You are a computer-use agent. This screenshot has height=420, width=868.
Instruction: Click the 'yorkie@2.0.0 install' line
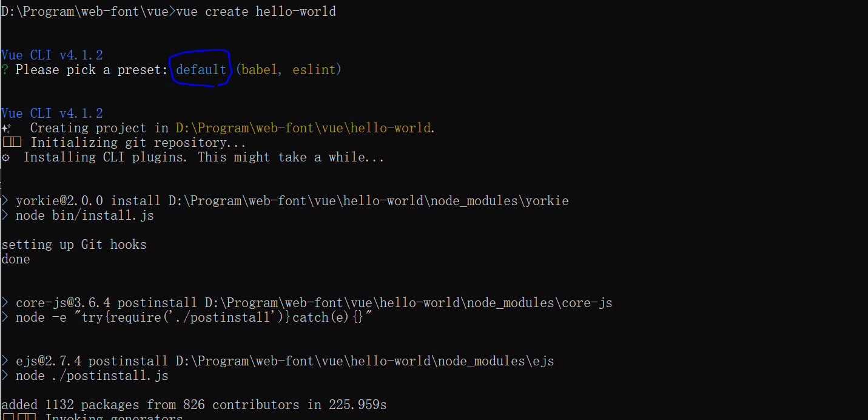(x=285, y=201)
